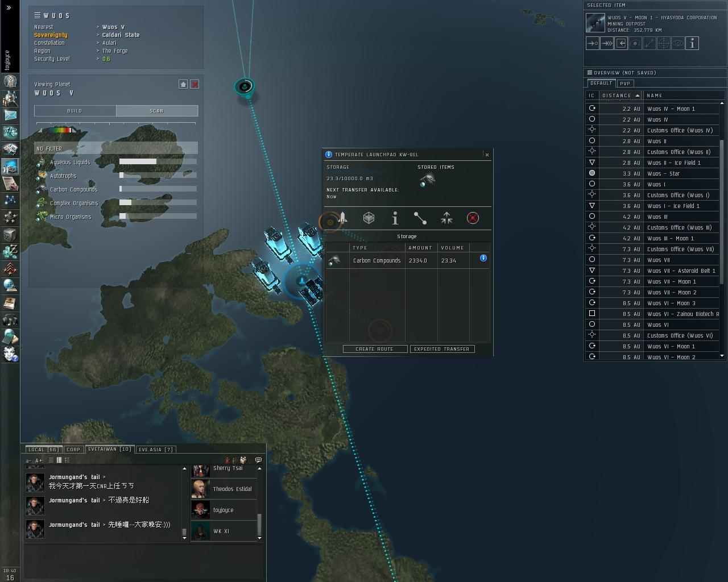Open the Local chat tab
Screen dimensions: 728x582
point(44,449)
